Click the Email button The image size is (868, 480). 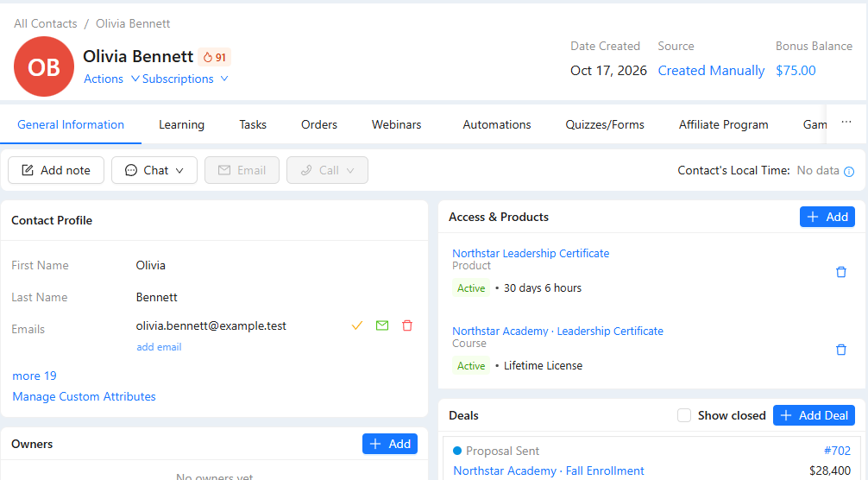242,170
